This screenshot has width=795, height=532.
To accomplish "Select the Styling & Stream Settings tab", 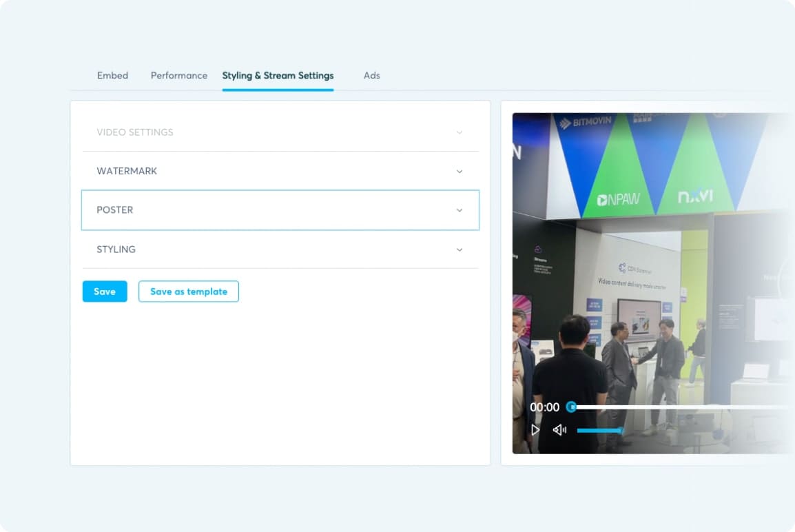I will click(x=278, y=76).
